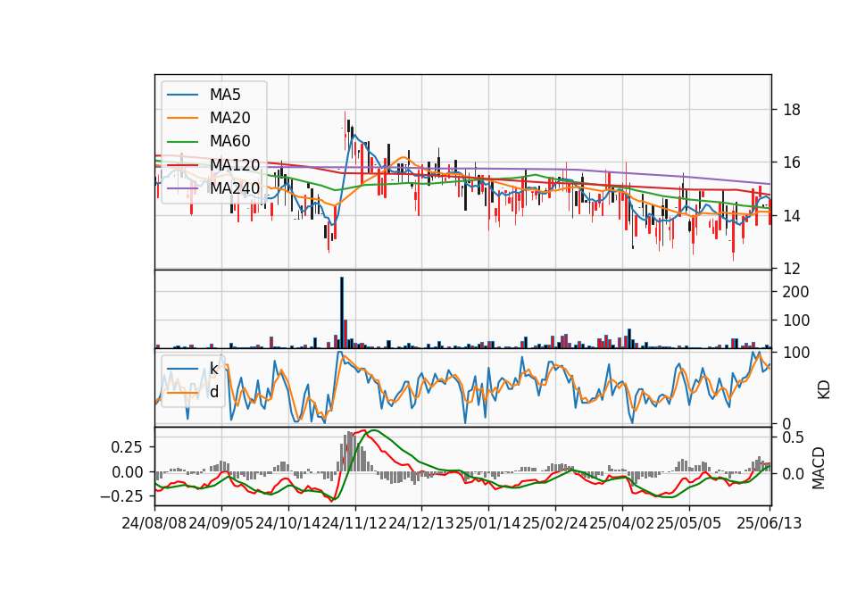This screenshot has height=616, width=857.
Task: Click the KD axis title
Action: (x=824, y=389)
